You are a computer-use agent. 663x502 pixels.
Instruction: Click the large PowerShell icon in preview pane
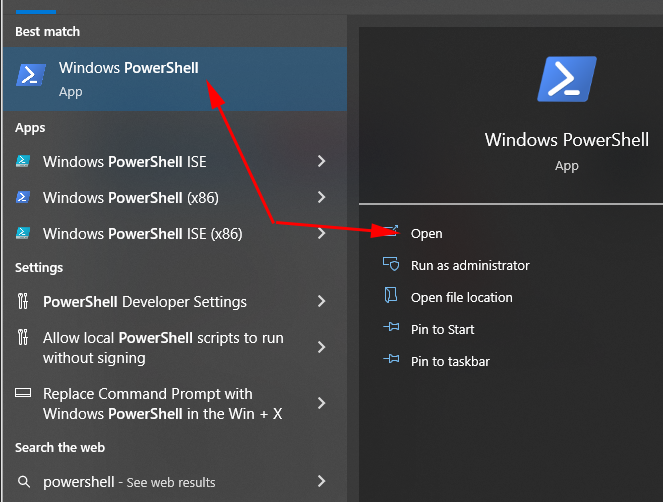[567, 79]
